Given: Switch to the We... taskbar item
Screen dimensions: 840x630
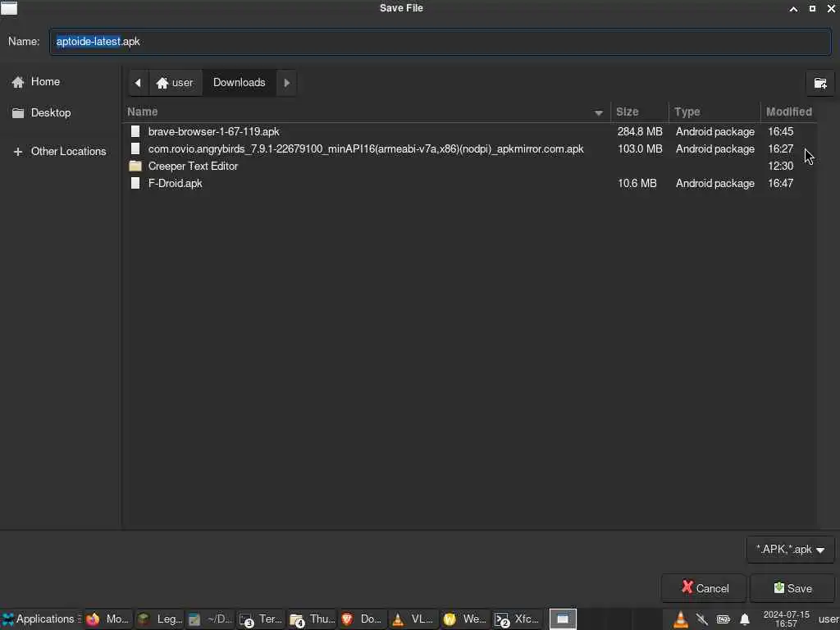Looking at the screenshot, I should tap(466, 619).
